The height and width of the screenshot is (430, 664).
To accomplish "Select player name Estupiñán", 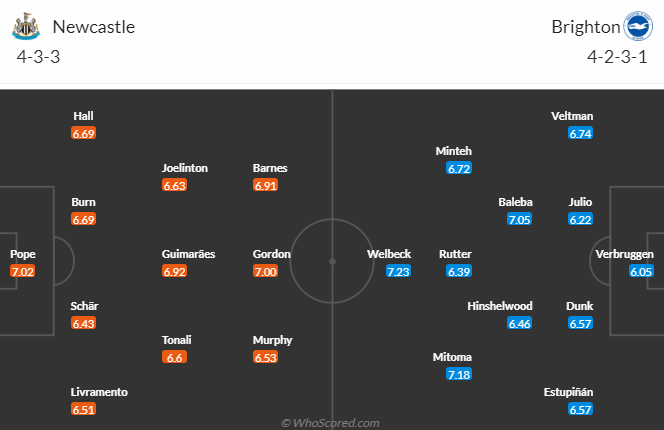I will click(x=568, y=392).
